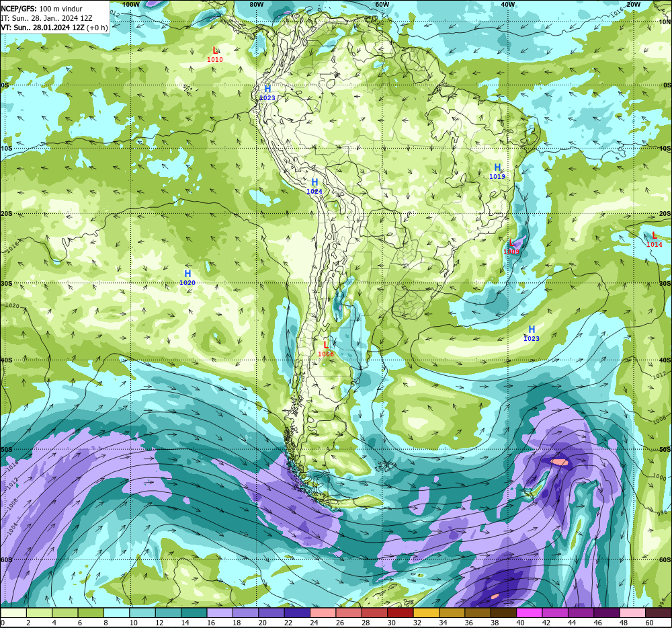Select the 30–32 dark red legend swatch
Viewport: 672px width, 628px height.
[401, 613]
